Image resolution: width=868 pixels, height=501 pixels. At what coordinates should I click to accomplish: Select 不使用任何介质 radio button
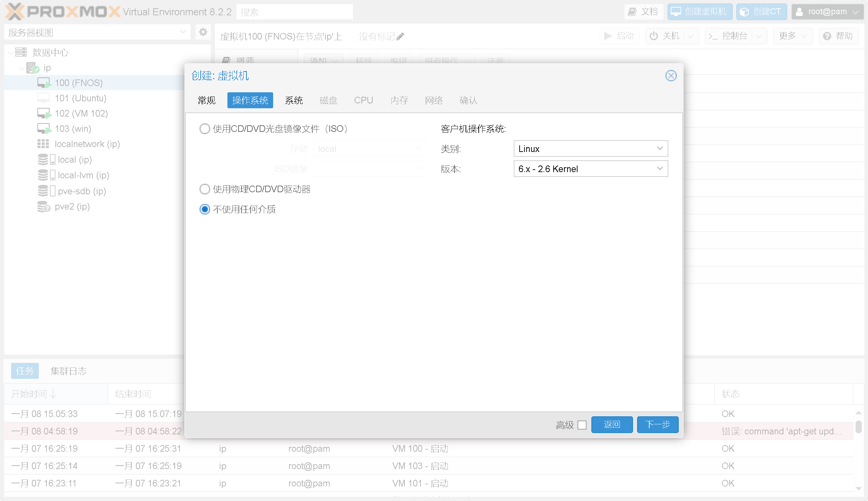point(205,209)
